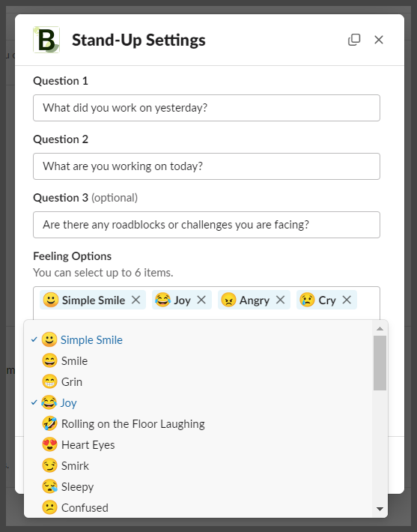Image resolution: width=417 pixels, height=532 pixels.
Task: Remove the Joy selected chip
Action: [201, 300]
